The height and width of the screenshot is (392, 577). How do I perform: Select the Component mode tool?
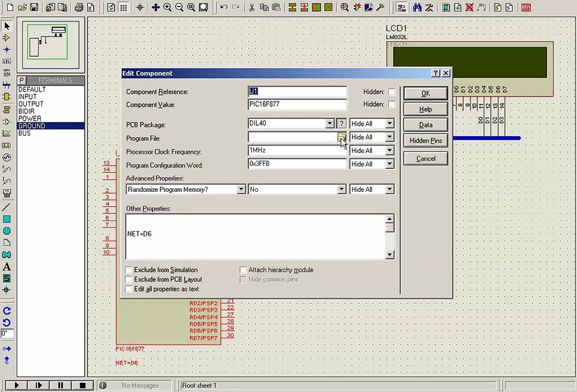point(7,38)
